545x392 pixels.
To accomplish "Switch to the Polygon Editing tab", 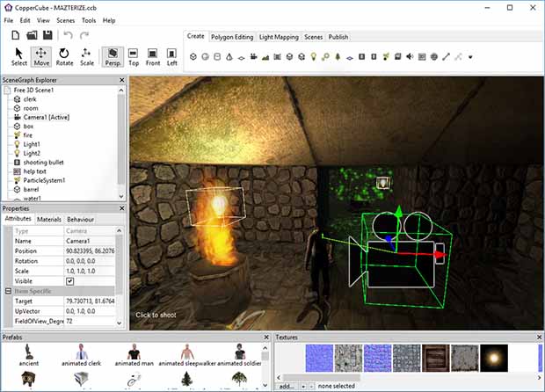I will coord(232,37).
